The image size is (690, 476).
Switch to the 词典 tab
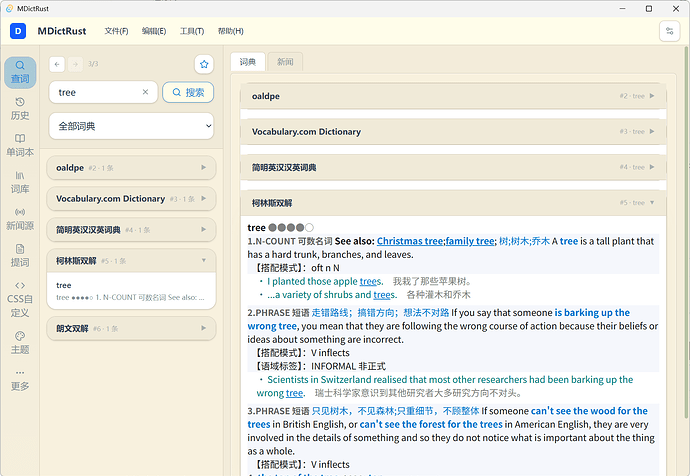(x=248, y=62)
